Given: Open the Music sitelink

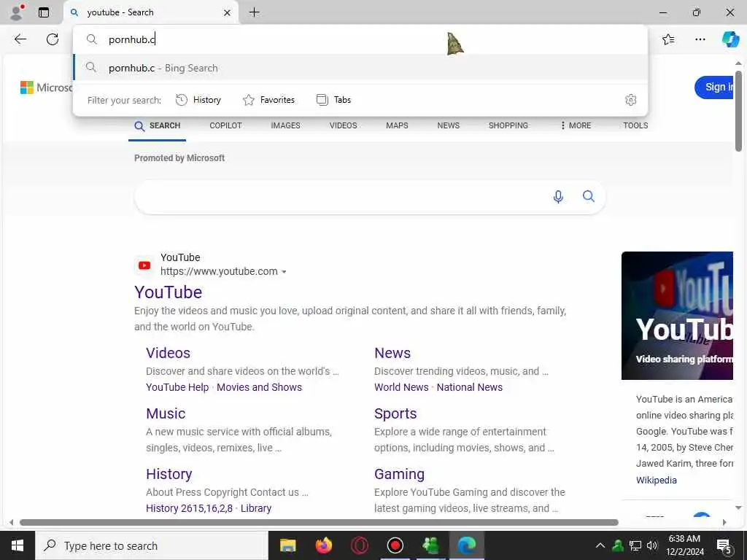Looking at the screenshot, I should (x=166, y=413).
